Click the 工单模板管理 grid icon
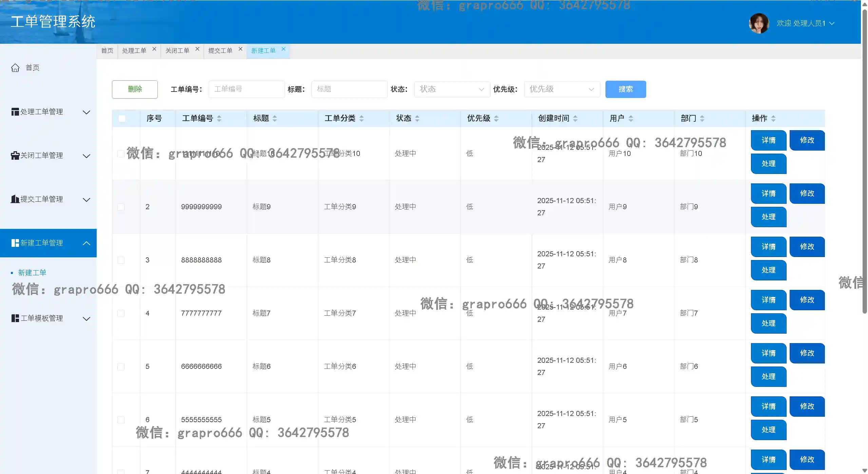Screen dimensions: 868x474 [x=15, y=318]
